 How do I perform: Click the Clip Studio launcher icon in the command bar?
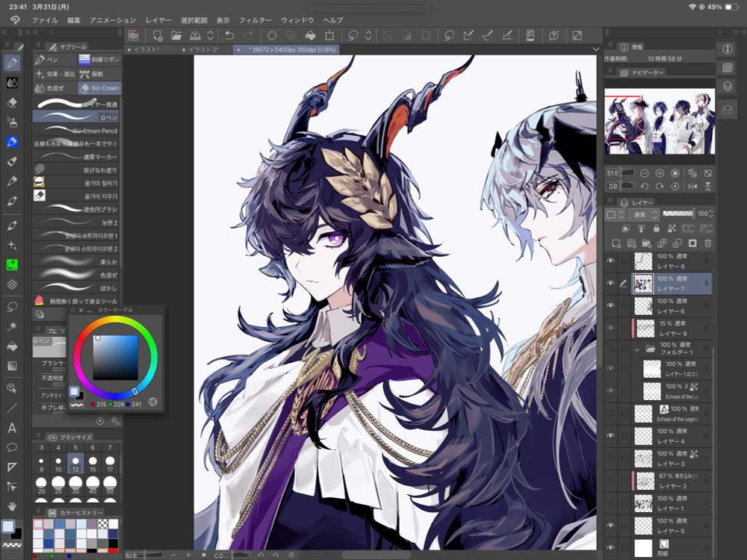click(134, 35)
